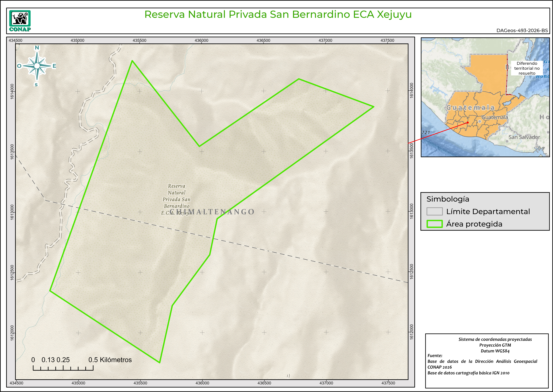The height and width of the screenshot is (392, 553).
Task: Click the N letter on compass
Action: [x=37, y=48]
